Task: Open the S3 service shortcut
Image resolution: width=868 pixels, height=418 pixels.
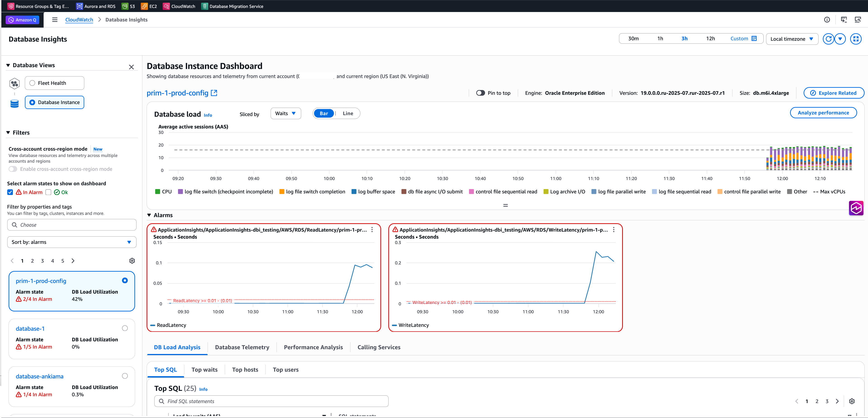Action: pos(128,6)
